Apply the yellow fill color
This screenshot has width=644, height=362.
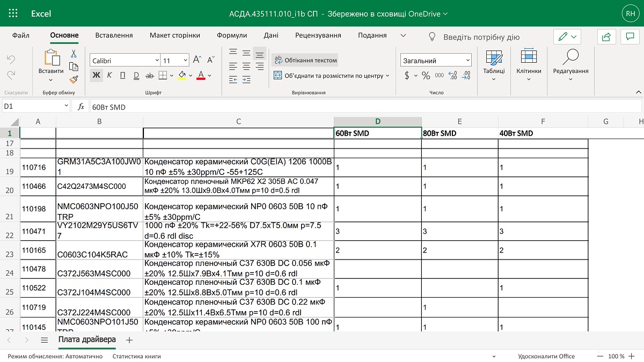(182, 76)
